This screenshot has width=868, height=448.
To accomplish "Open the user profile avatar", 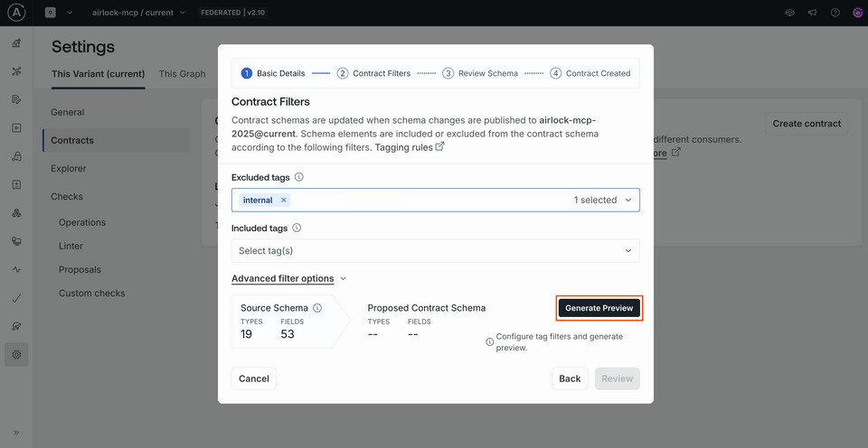I will point(857,13).
